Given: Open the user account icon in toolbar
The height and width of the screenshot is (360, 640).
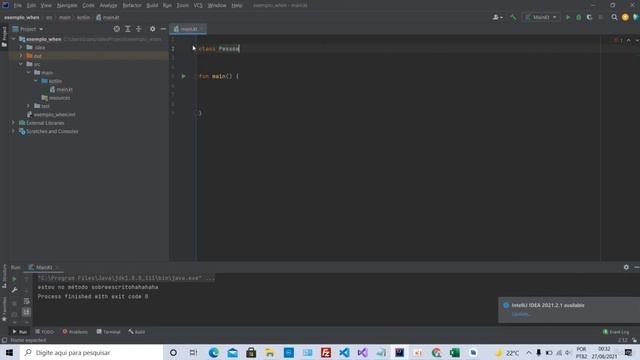Looking at the screenshot, I should [x=497, y=17].
